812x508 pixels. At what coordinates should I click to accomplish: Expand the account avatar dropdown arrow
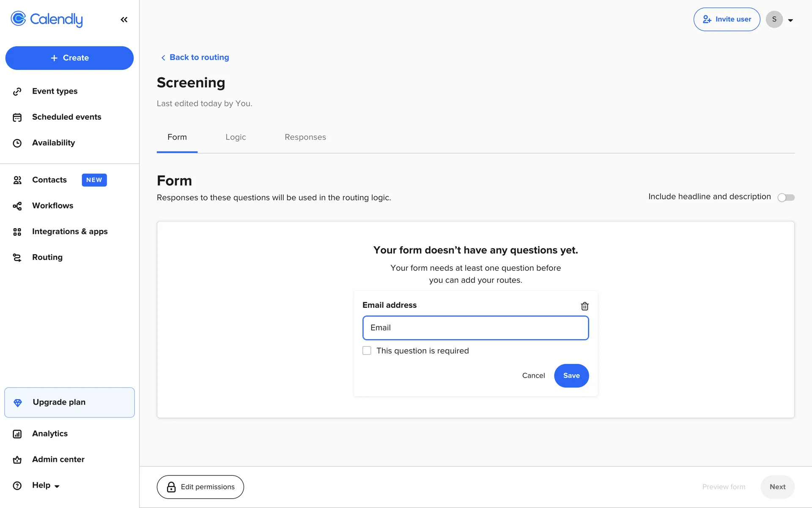[x=790, y=20]
